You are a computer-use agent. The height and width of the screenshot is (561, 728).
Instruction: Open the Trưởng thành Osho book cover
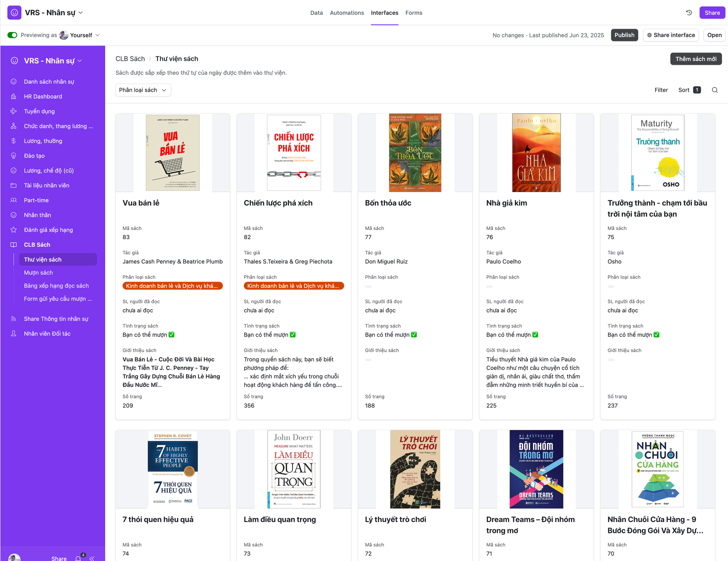click(657, 153)
